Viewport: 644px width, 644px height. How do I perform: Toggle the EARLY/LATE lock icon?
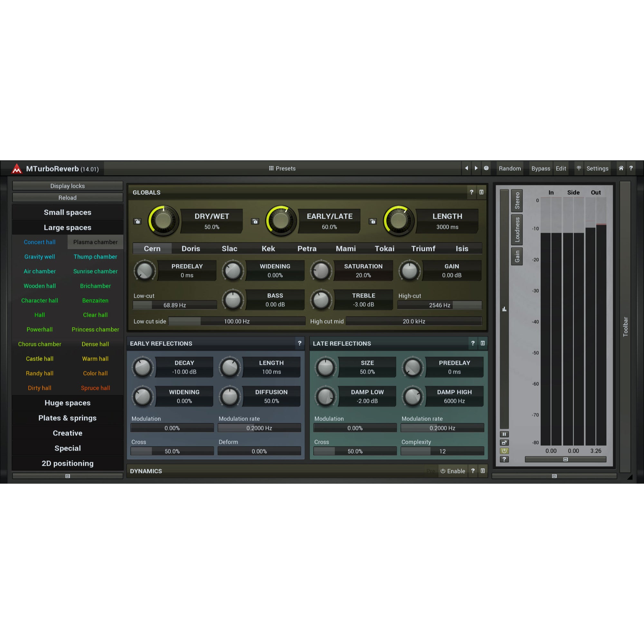255,221
